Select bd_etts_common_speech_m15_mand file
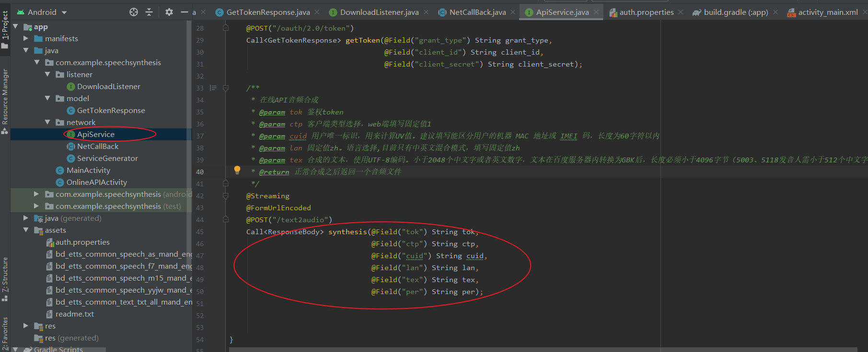 click(x=124, y=278)
